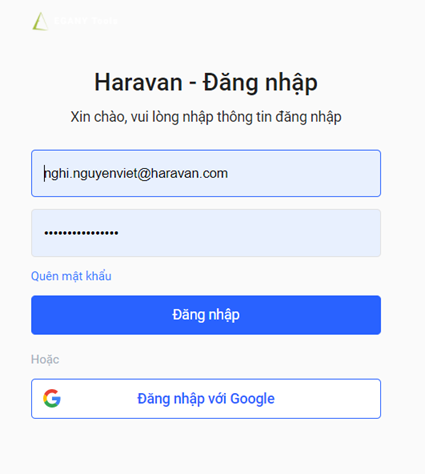Click the 'Hoặc' separator label
This screenshot has width=425, height=474.
click(x=45, y=359)
